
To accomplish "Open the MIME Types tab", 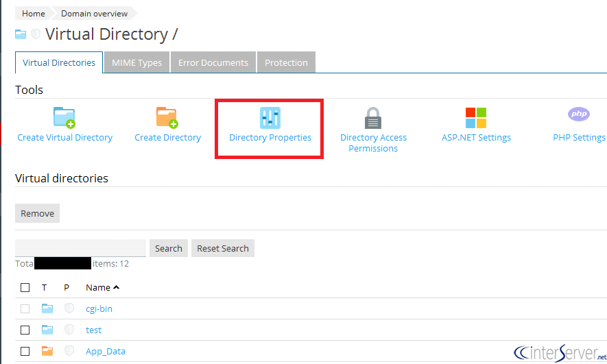I will pyautogui.click(x=136, y=62).
